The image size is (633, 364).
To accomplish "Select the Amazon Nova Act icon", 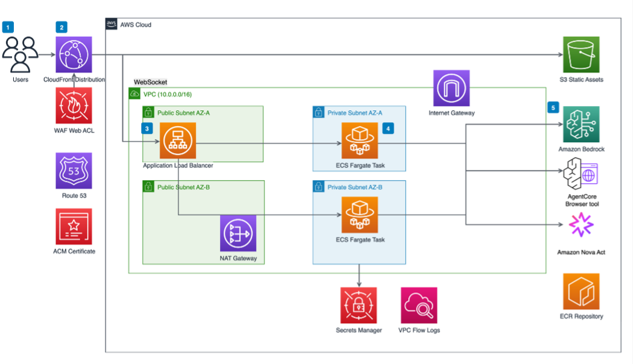I will click(x=581, y=225).
